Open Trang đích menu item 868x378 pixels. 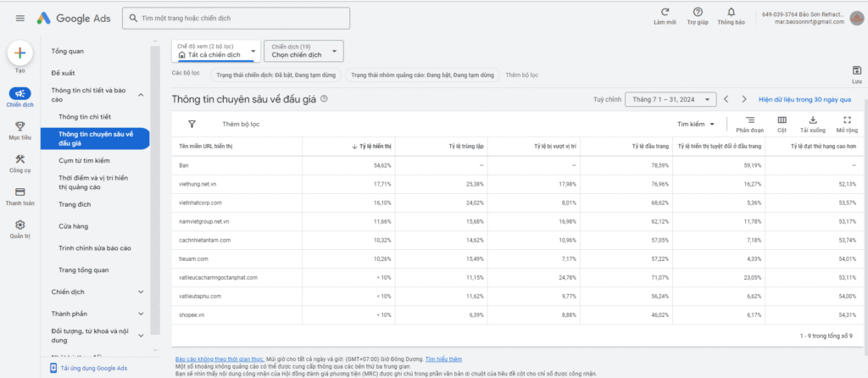(x=75, y=204)
